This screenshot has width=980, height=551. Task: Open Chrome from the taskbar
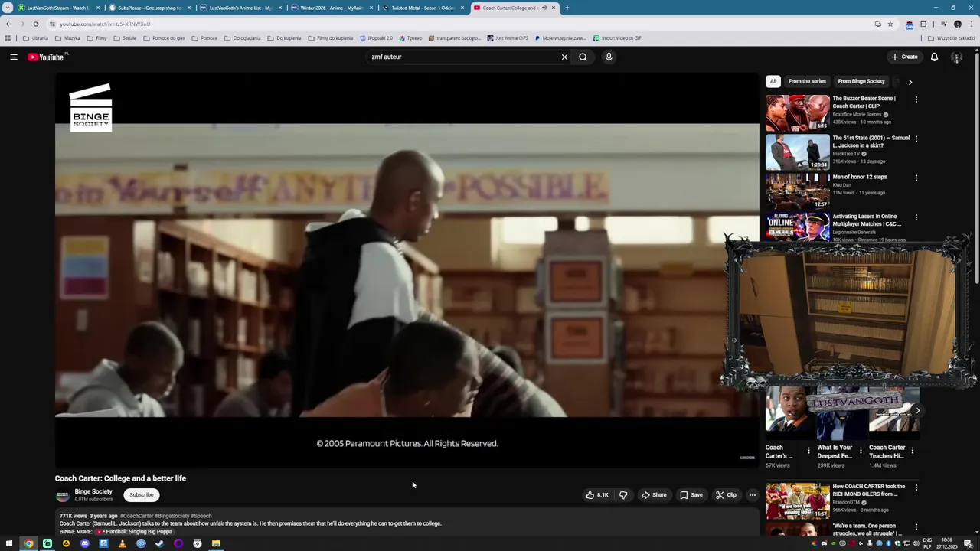pyautogui.click(x=28, y=543)
